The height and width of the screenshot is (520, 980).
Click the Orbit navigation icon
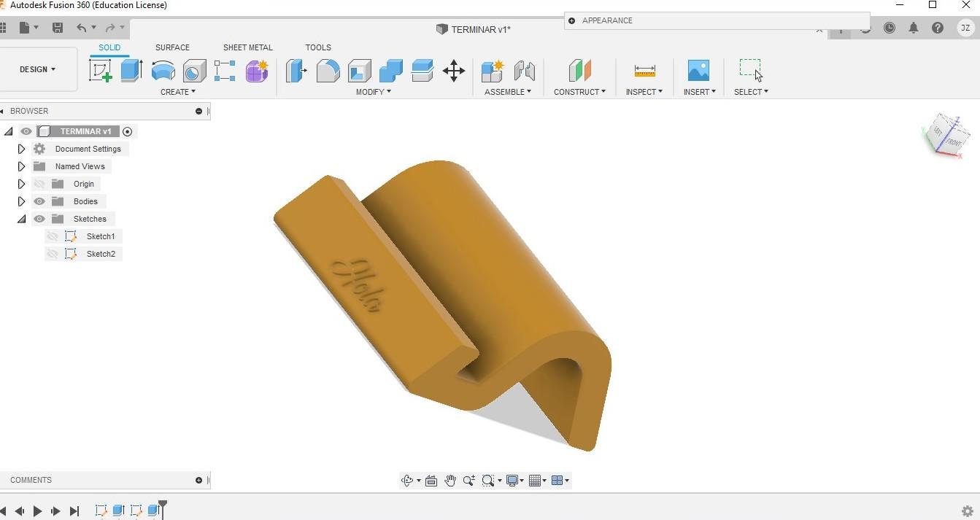407,480
